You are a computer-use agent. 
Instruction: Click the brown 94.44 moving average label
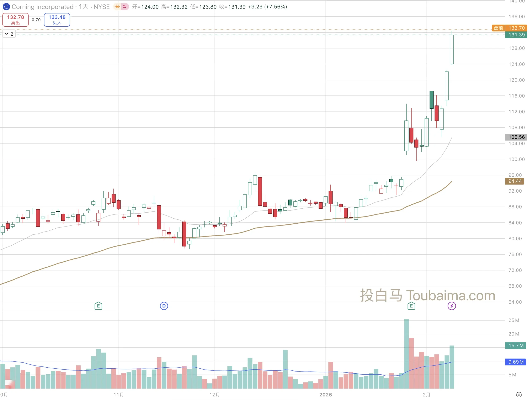point(515,181)
